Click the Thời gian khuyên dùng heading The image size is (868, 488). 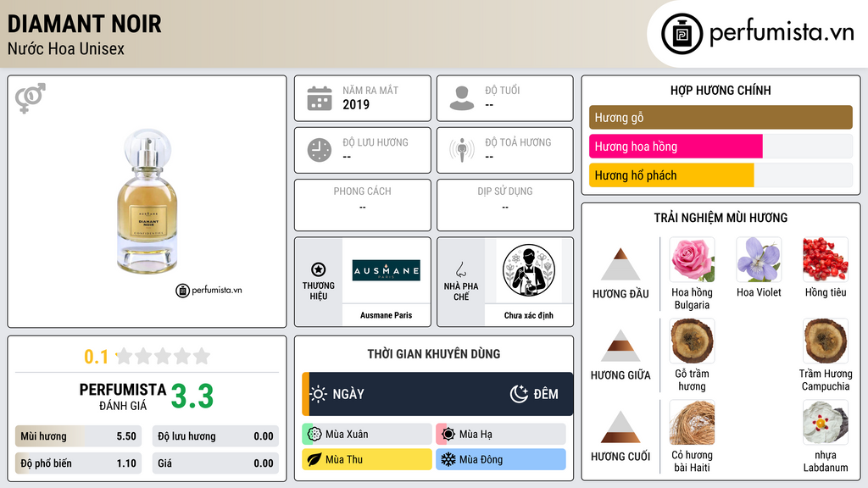434,354
